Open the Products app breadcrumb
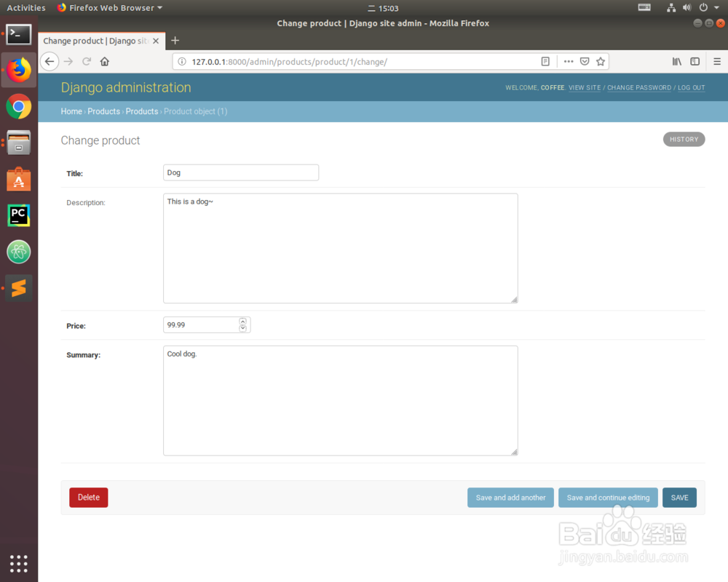 click(x=103, y=111)
